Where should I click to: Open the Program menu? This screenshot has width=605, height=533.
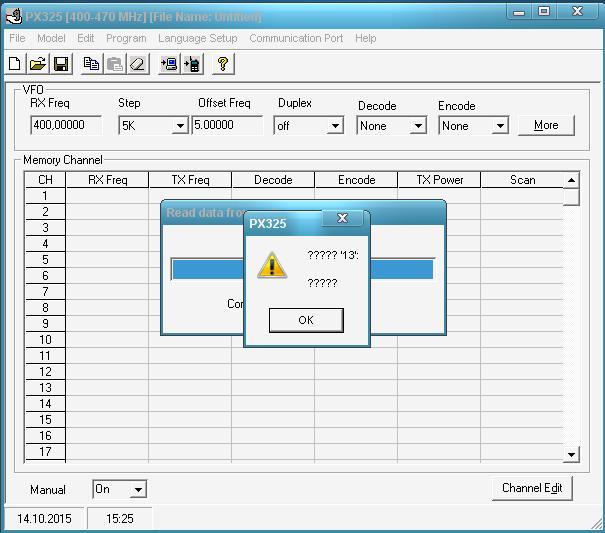(126, 38)
